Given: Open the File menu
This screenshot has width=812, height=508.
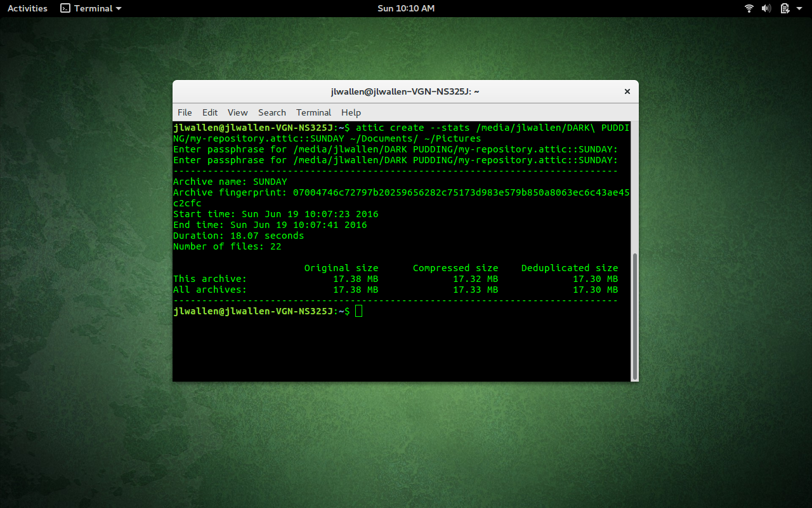Looking at the screenshot, I should (185, 112).
